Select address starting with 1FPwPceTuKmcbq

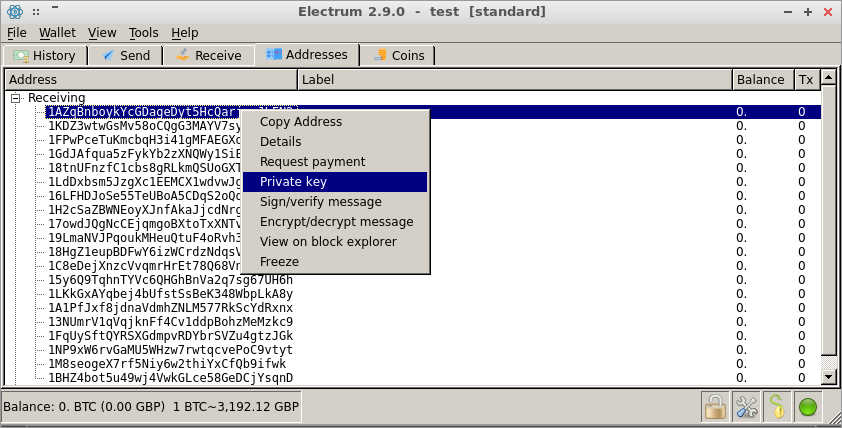pos(144,140)
